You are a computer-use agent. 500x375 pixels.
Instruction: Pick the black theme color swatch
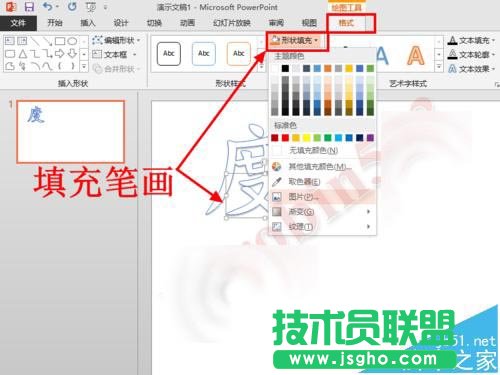coord(285,68)
